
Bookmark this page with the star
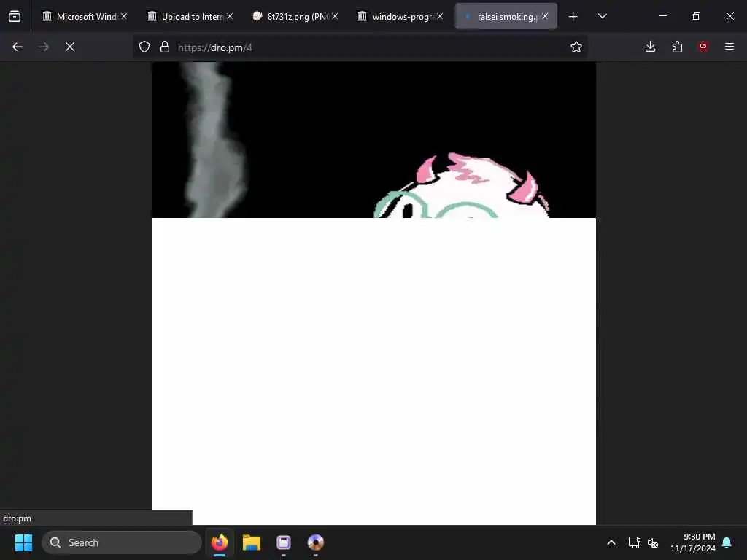tap(576, 47)
